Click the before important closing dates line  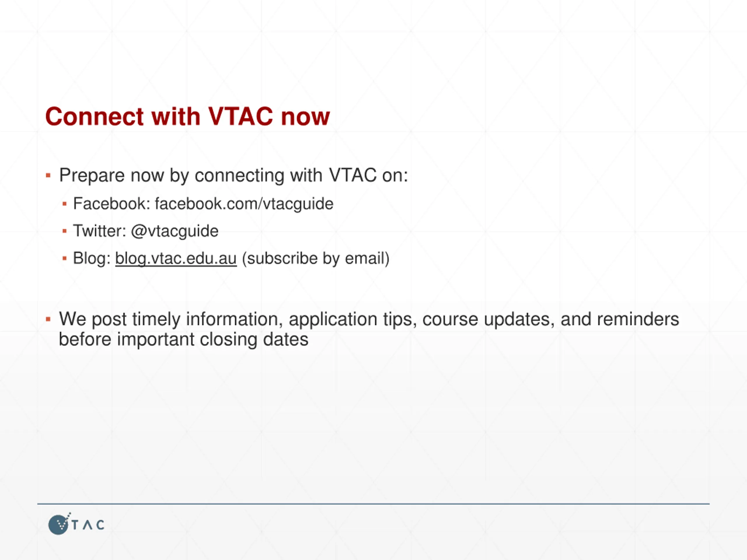pyautogui.click(x=184, y=339)
